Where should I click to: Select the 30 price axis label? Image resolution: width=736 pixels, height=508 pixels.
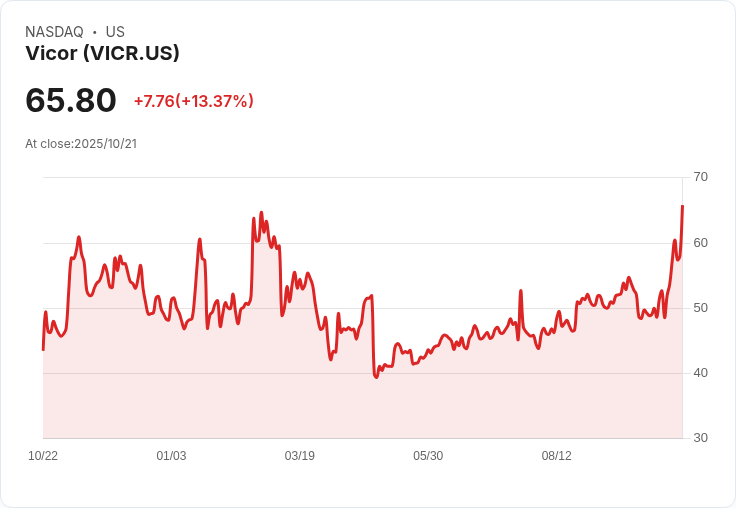click(700, 438)
